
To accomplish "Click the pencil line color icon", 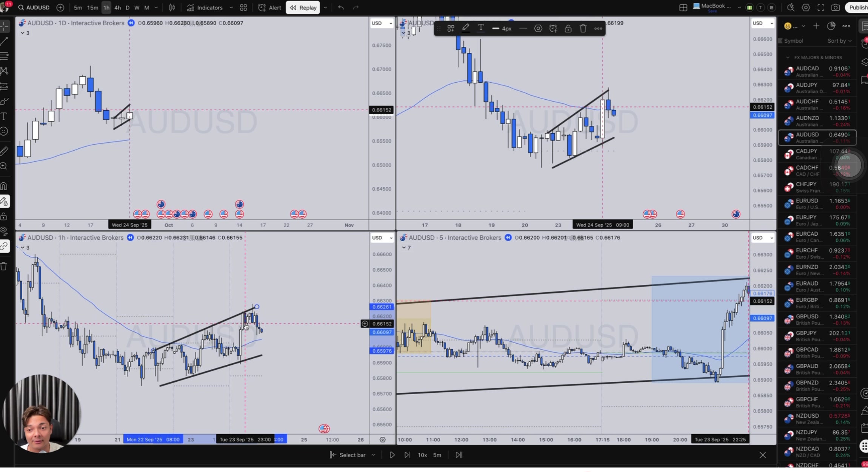I will coord(466,28).
